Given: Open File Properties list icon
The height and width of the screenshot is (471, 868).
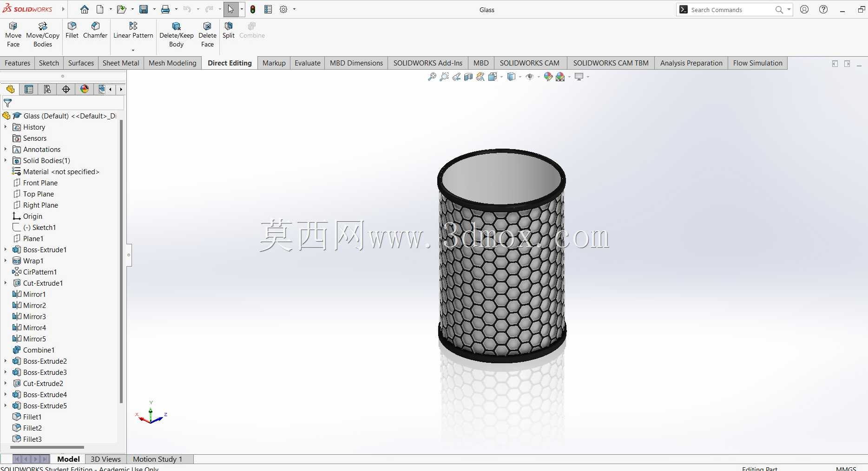Looking at the screenshot, I should coord(268,9).
